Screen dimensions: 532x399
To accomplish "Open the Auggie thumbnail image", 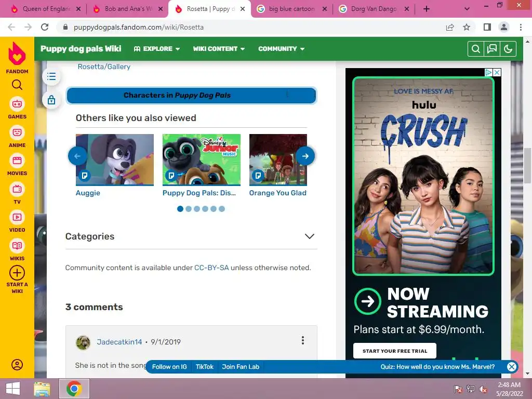I will click(x=115, y=160).
